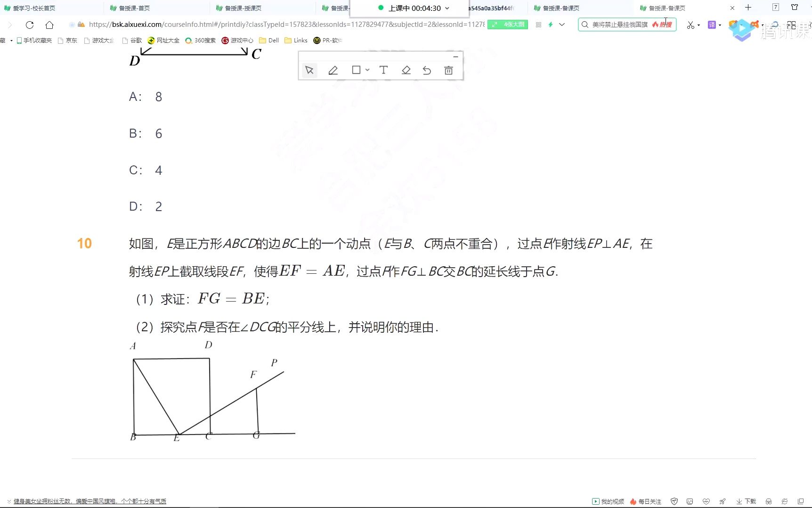Click the green 4张大图 button
812x508 pixels.
508,25
